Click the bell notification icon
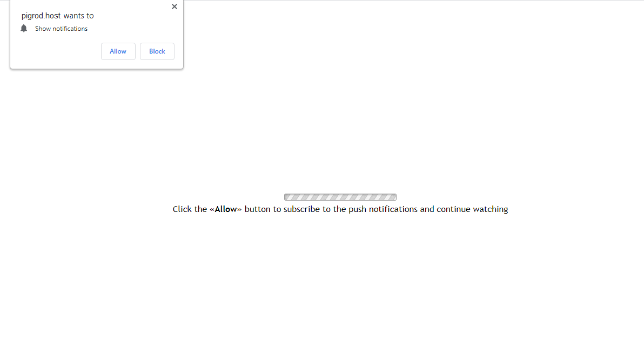The image size is (644, 358). click(24, 28)
